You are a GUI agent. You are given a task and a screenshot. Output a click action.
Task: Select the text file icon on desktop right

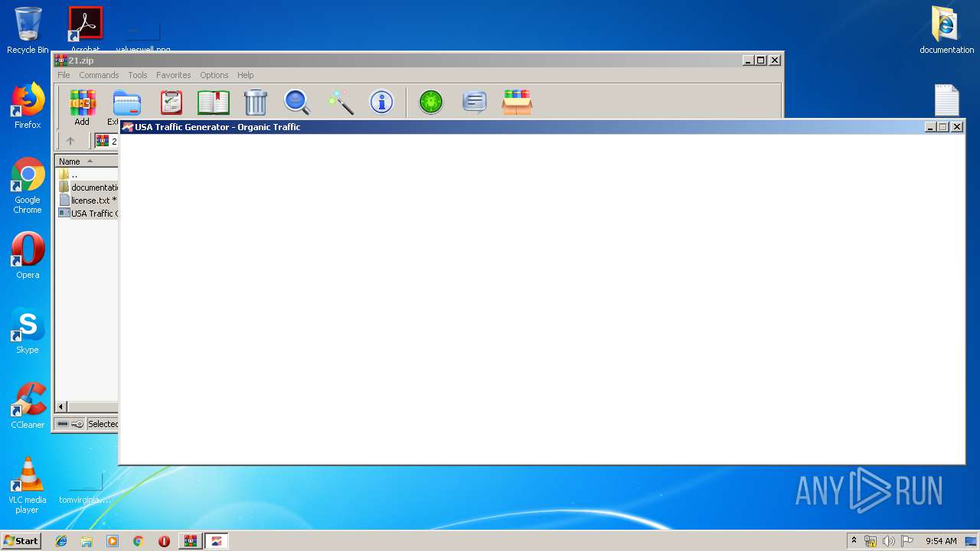[x=947, y=100]
